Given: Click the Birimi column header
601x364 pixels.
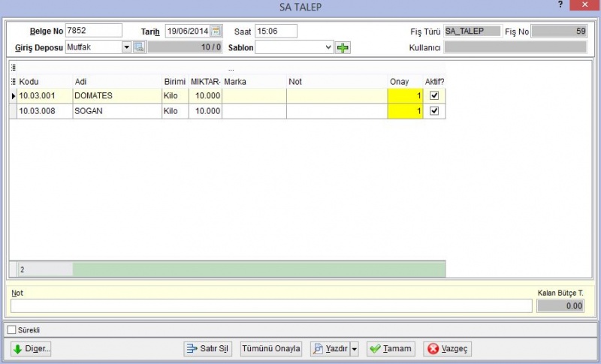Looking at the screenshot, I should [x=175, y=82].
